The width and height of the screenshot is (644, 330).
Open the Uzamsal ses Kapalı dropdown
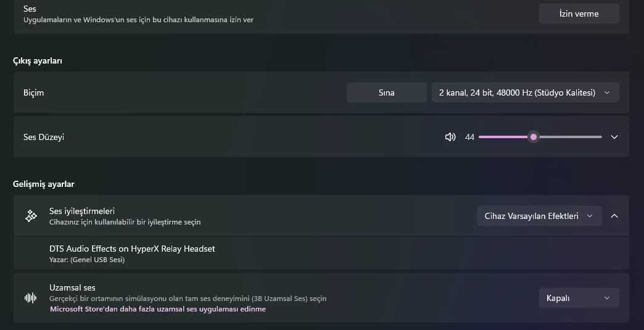578,298
